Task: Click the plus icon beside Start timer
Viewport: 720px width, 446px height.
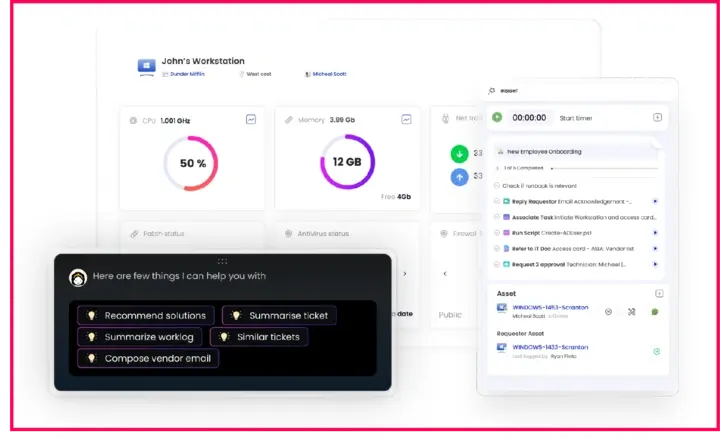Action: click(x=657, y=118)
